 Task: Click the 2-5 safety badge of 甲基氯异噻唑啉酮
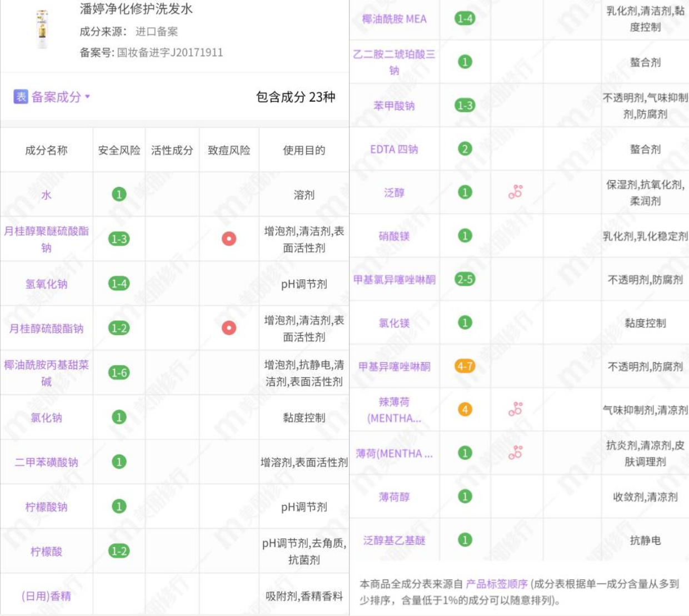pos(465,280)
